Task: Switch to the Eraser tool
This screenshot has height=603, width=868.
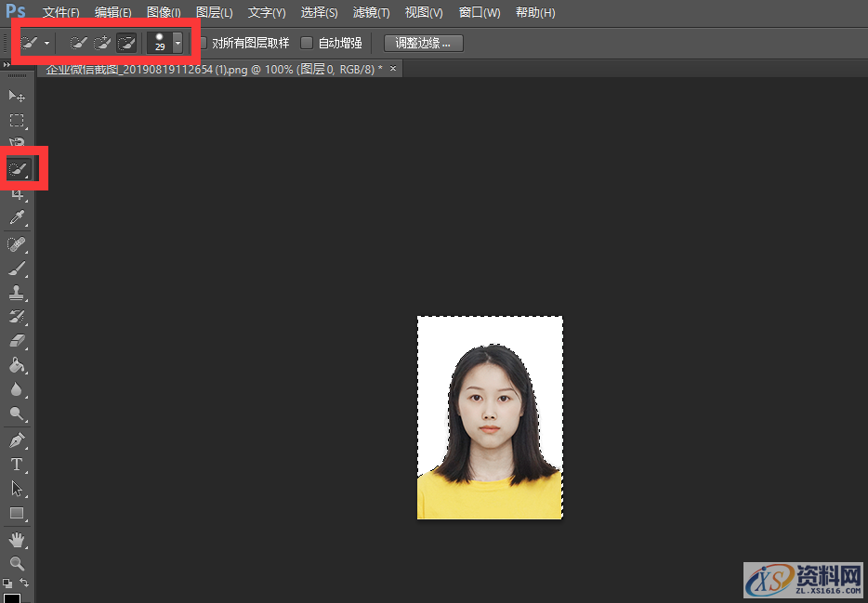Action: 17,341
